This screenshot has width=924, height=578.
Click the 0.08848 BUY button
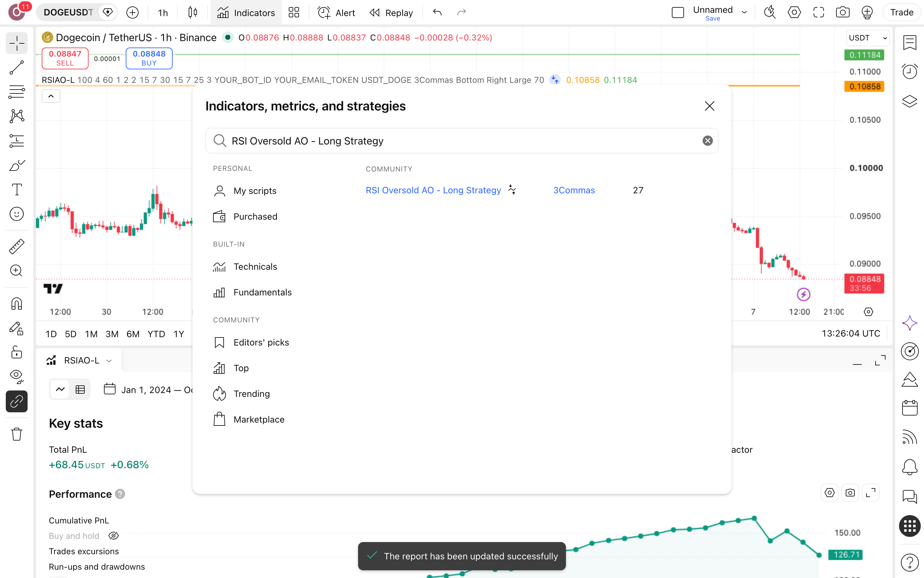click(149, 58)
